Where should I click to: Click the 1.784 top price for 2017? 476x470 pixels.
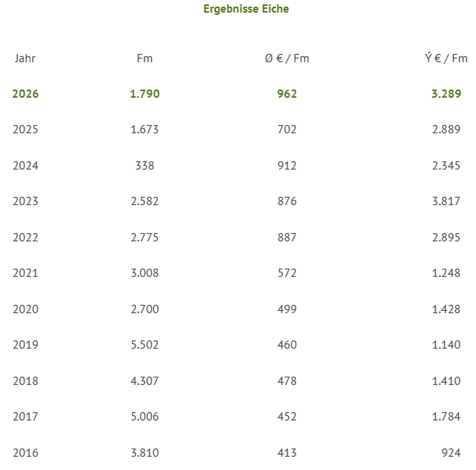(x=446, y=416)
